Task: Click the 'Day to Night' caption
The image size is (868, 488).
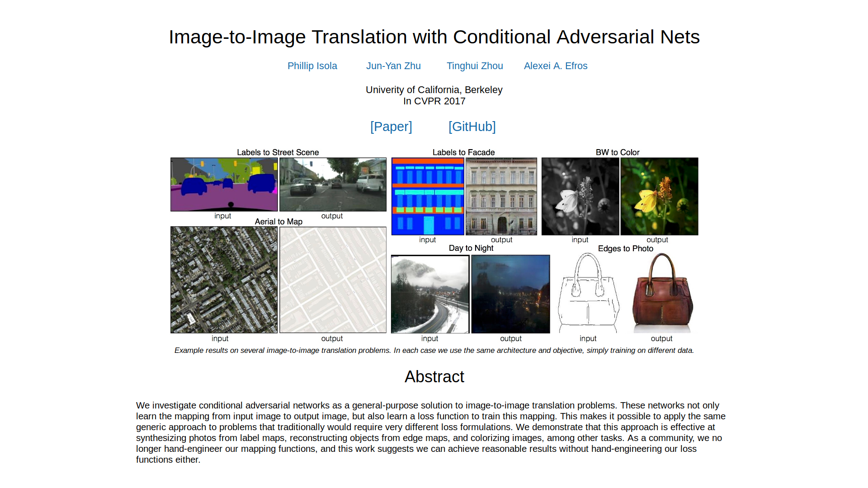Action: 471,248
